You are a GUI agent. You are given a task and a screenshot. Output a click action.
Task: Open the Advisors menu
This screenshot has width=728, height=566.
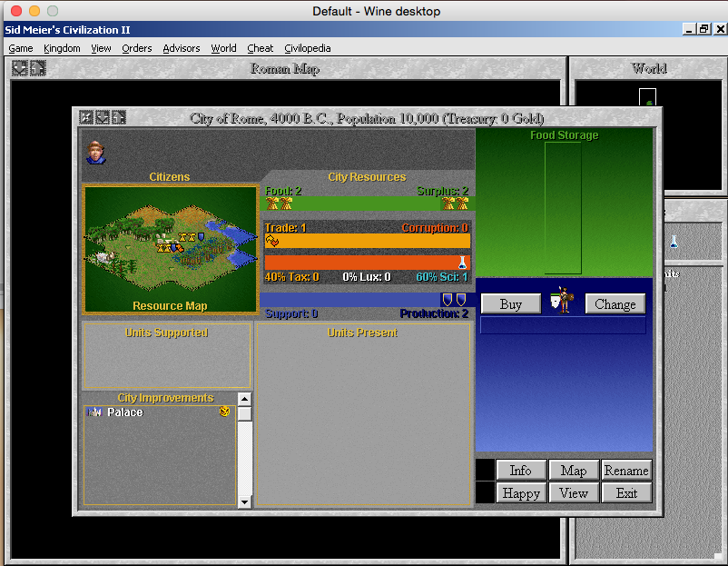[182, 48]
